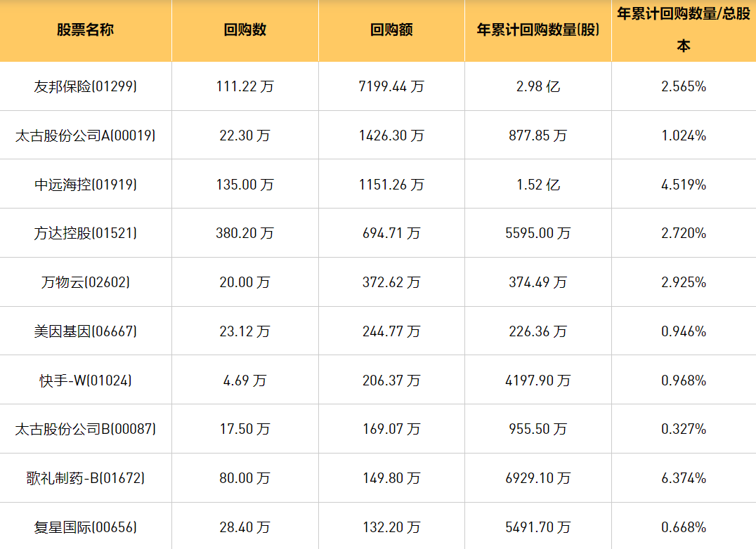Click 歌礼制药-B ratio cell 6.374%
Screen dimensions: 756x549
click(x=683, y=478)
